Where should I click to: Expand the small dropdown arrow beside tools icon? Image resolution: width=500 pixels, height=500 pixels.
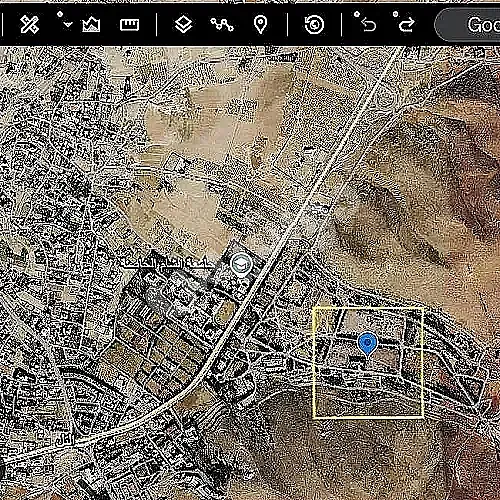(x=68, y=24)
